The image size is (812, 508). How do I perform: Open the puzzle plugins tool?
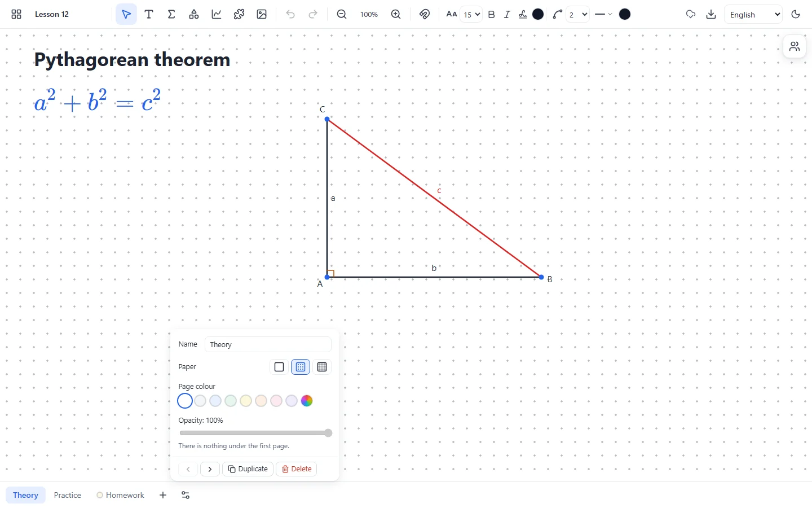(x=239, y=14)
